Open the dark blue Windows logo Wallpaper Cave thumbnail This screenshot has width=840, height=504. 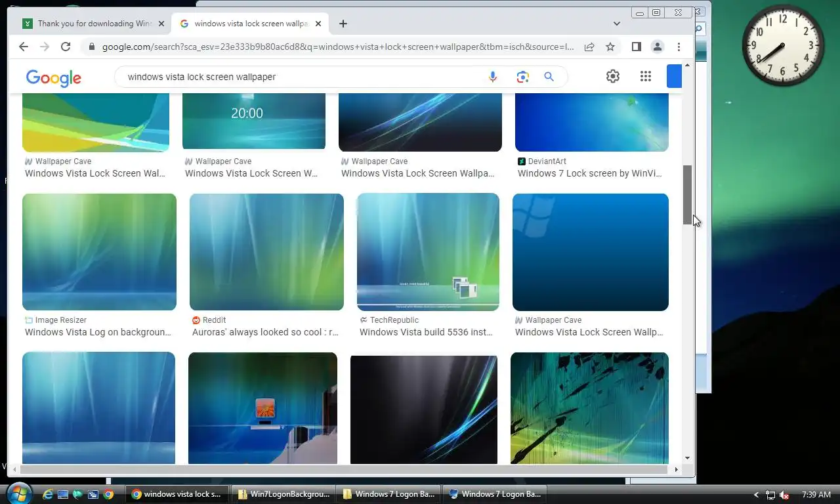pos(591,252)
